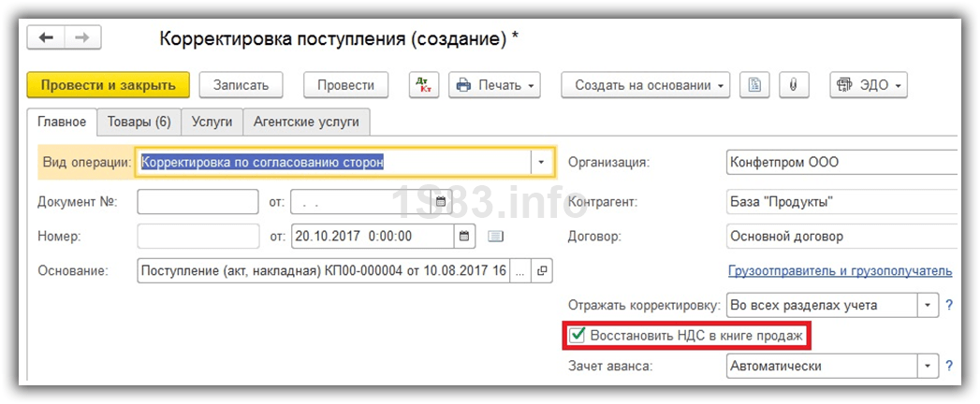Click Провести и закрыть button

click(109, 85)
